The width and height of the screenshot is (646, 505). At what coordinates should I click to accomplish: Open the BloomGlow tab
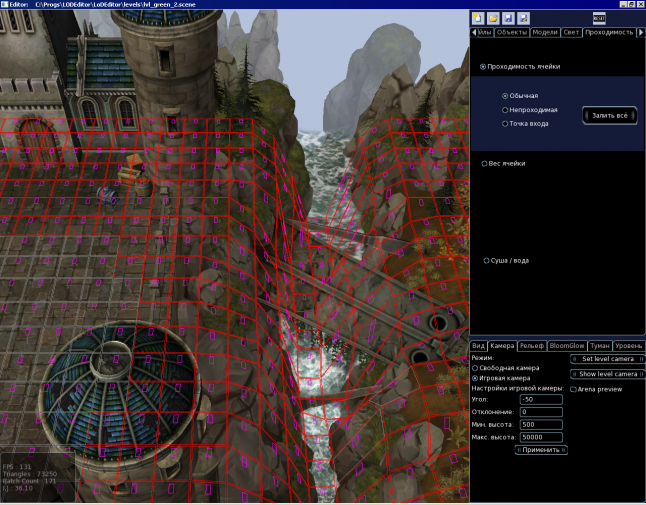point(567,346)
